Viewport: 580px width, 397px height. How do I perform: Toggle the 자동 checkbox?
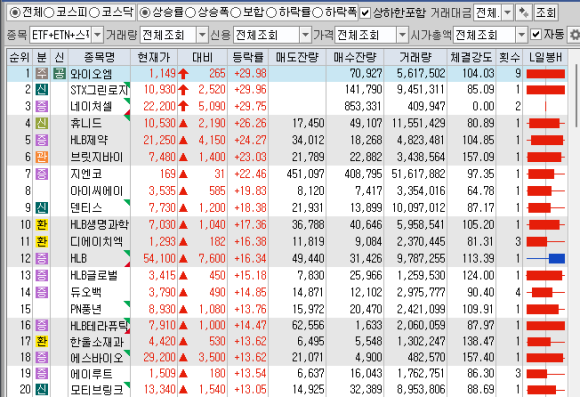click(536, 34)
